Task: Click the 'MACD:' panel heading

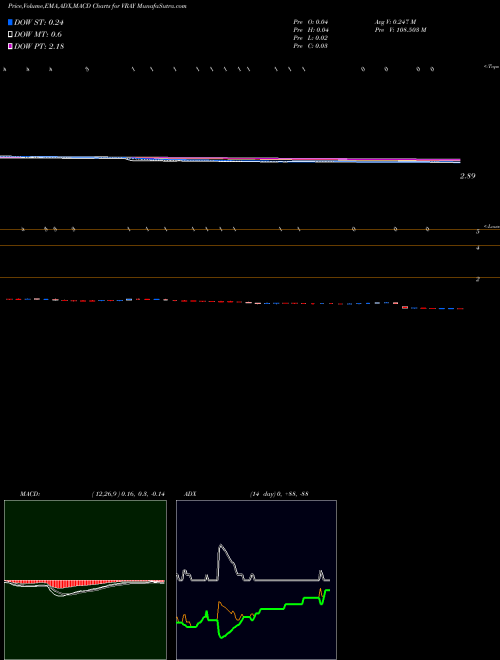Action: (30, 494)
